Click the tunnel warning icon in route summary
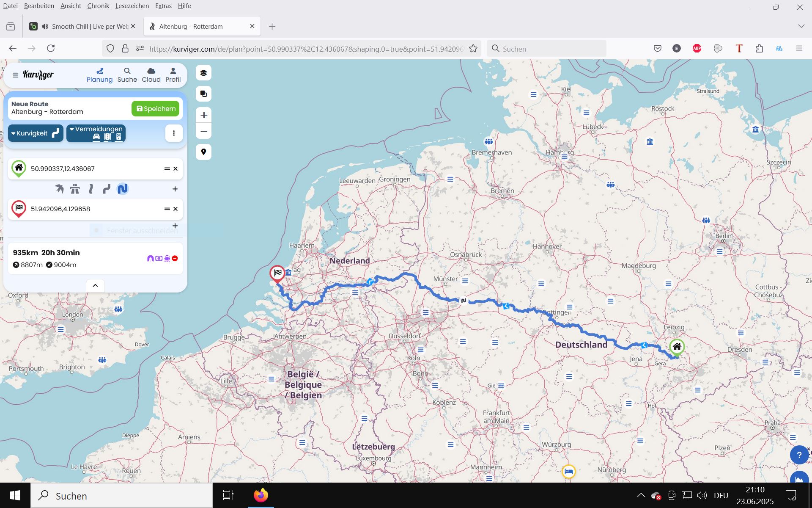 (150, 258)
